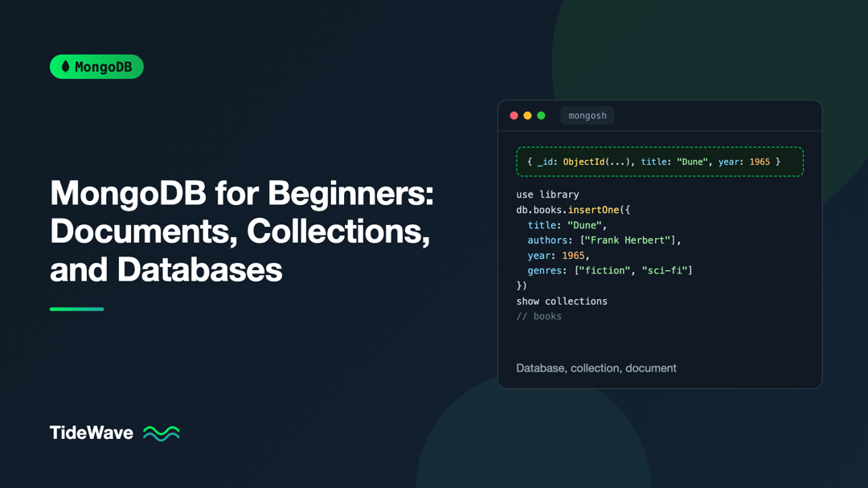Click the authors: ["Frank Herbert"] line

(604, 240)
